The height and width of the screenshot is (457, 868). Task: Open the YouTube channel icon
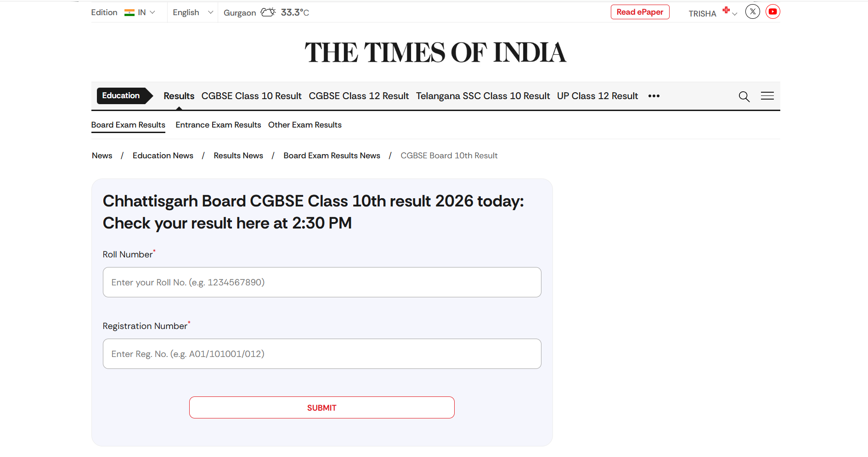coord(773,12)
